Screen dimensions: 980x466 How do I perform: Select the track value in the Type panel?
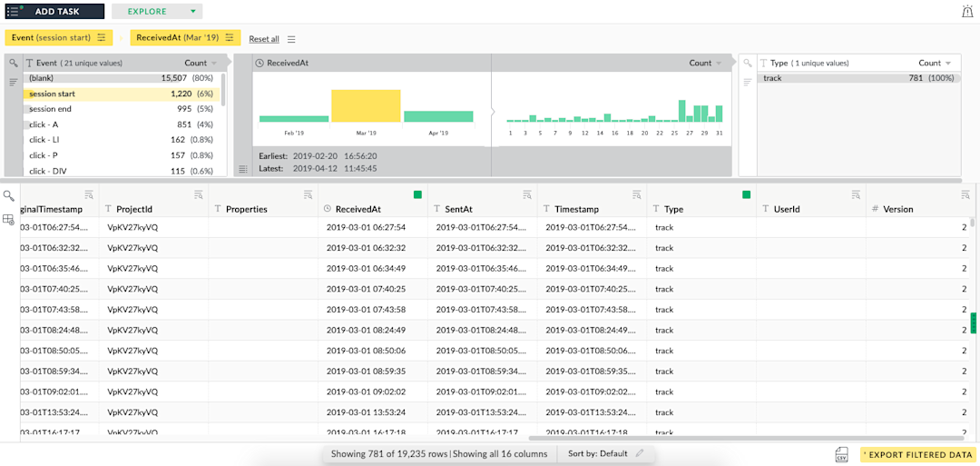859,78
